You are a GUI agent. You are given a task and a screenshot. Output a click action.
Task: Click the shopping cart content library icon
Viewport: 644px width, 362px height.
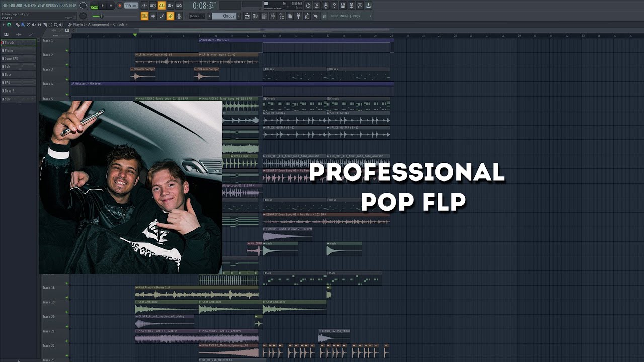[x=324, y=16]
